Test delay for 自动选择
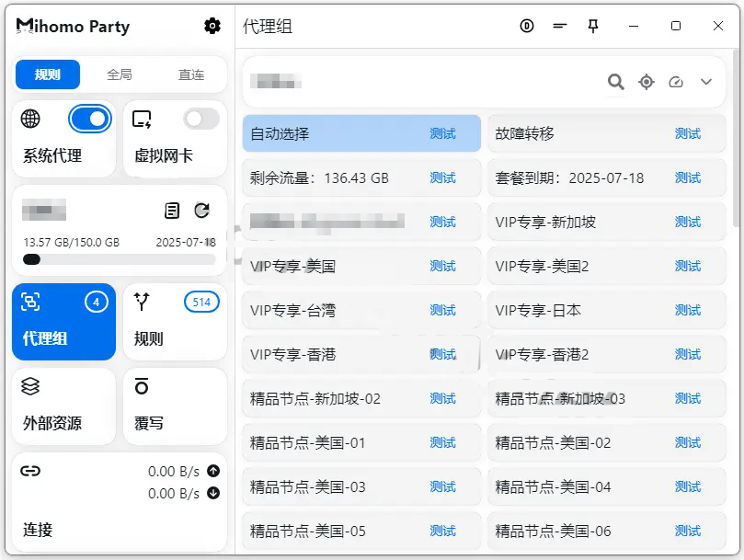The height and width of the screenshot is (560, 744). pyautogui.click(x=442, y=134)
